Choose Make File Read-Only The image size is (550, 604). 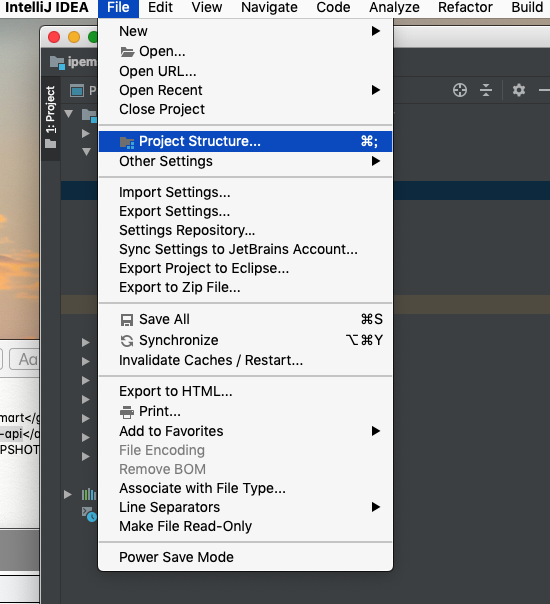[x=245, y=526]
